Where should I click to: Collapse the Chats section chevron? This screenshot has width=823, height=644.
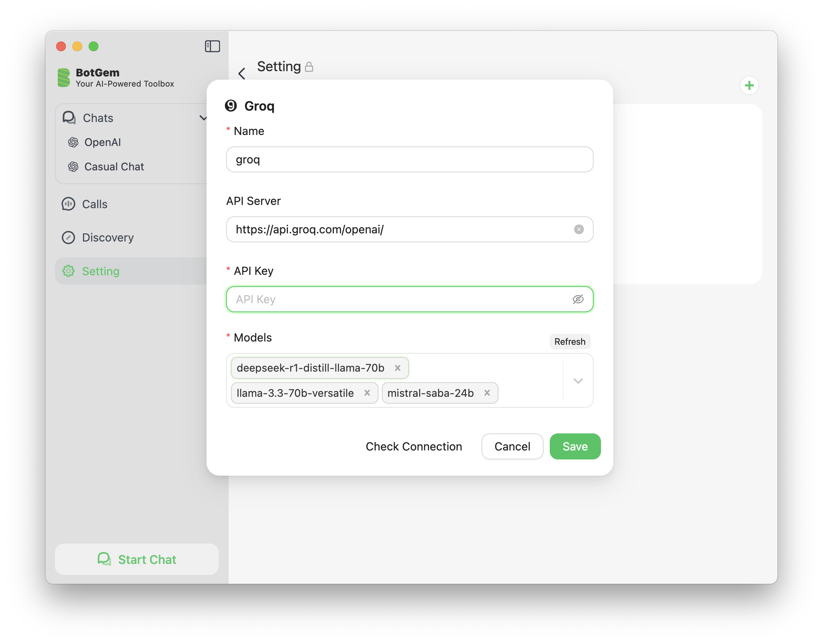point(203,118)
